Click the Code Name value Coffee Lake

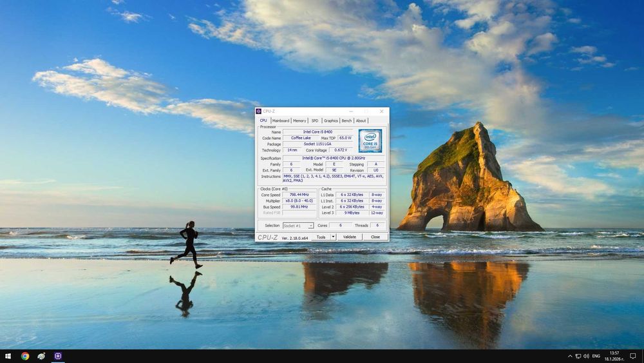coord(301,138)
